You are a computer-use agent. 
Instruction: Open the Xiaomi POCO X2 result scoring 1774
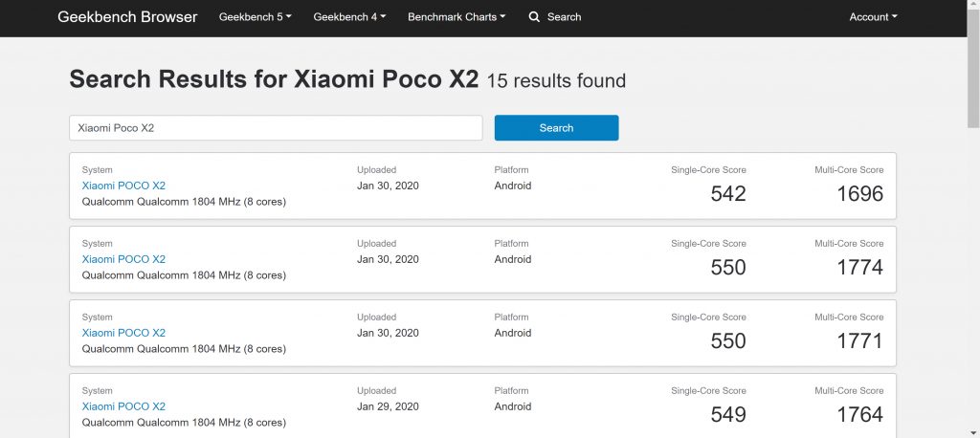point(123,259)
